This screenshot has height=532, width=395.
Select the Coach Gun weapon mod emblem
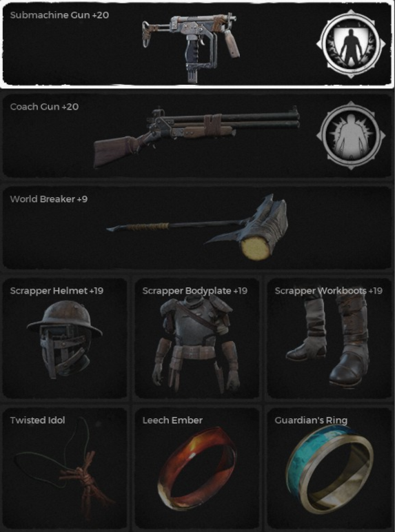pyautogui.click(x=351, y=136)
